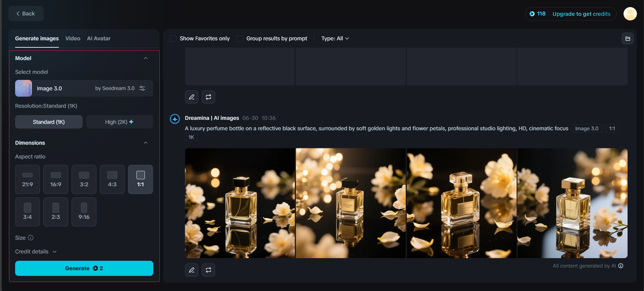Select 1:1 aspect ratio
644x291 pixels.
tap(140, 179)
